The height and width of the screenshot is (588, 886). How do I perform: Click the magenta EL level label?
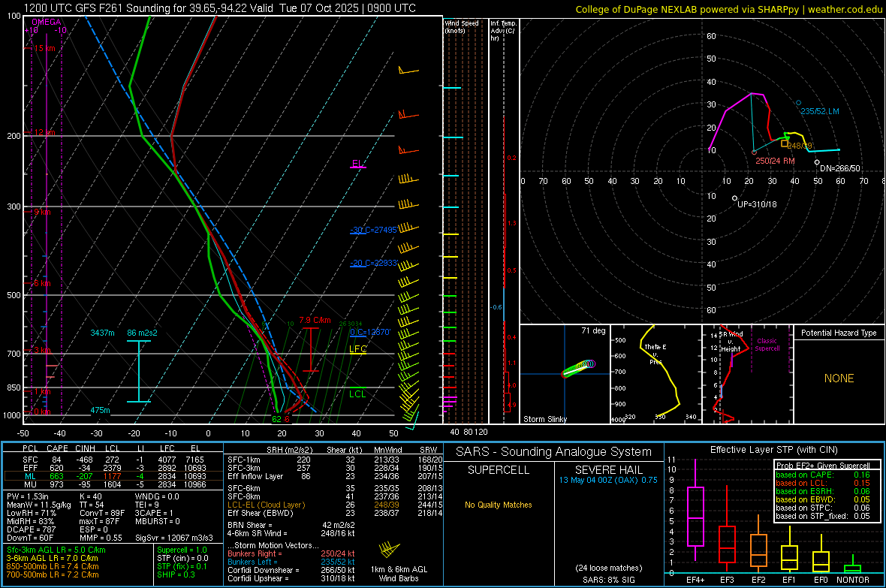pyautogui.click(x=357, y=164)
